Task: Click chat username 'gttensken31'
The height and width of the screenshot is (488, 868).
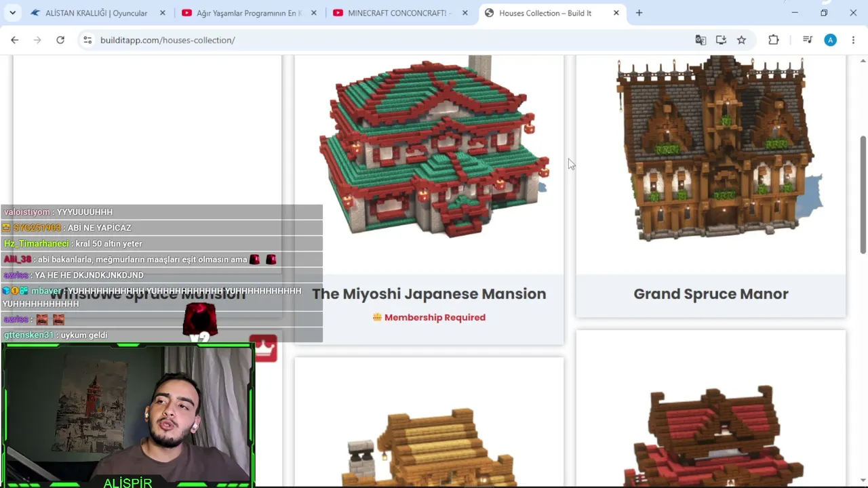Action: [28, 335]
